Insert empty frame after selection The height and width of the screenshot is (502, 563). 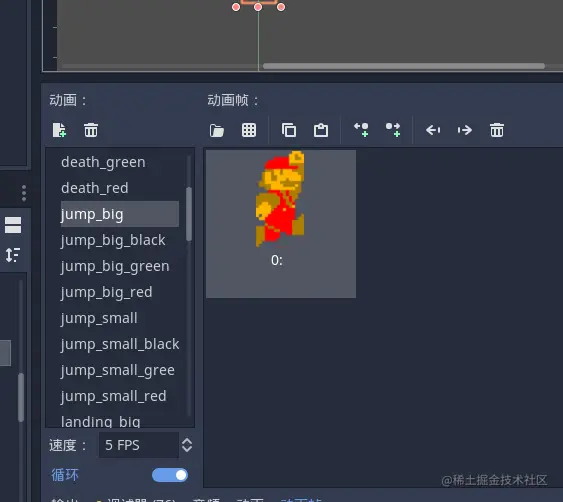click(393, 130)
